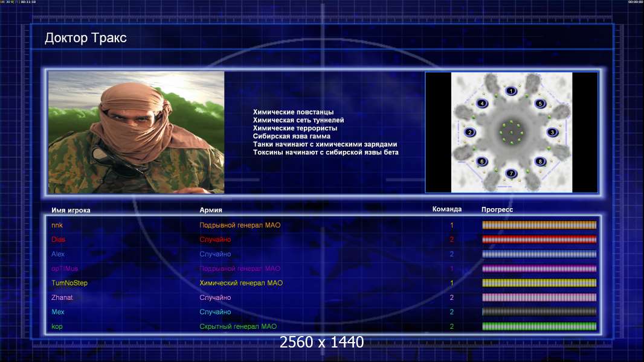The width and height of the screenshot is (644, 362).
Task: Click the 'Химические повстанцы' line
Action: [293, 112]
